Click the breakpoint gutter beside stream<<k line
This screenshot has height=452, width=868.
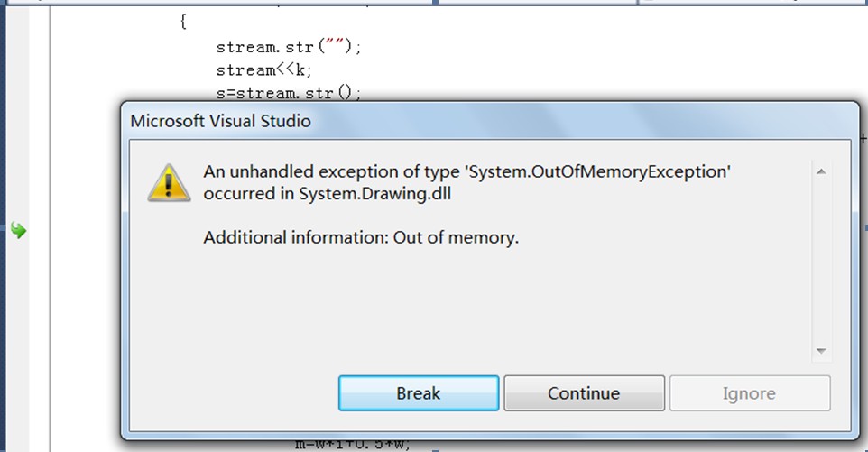[x=19, y=70]
